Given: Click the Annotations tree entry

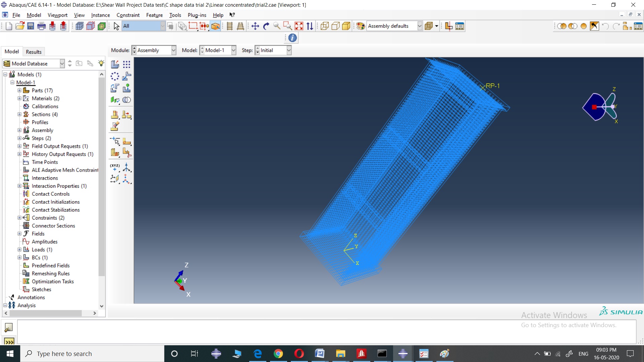Looking at the screenshot, I should 31,297.
